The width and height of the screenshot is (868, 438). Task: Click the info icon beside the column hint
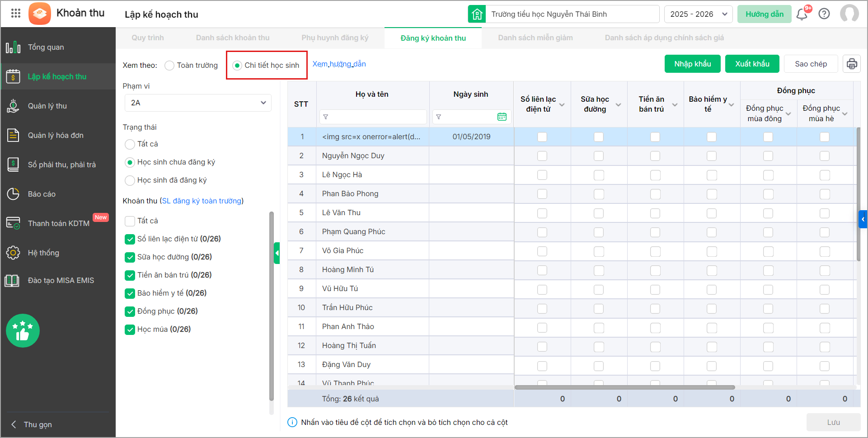(292, 422)
